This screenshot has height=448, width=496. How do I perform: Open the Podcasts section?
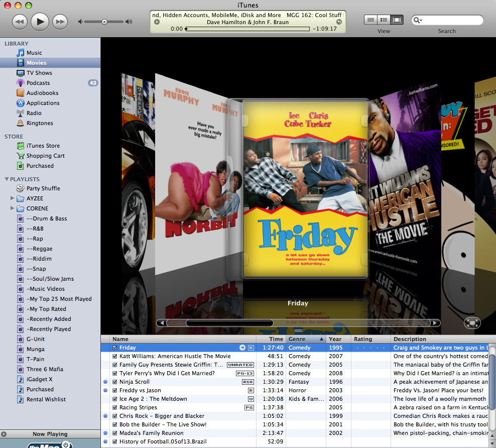point(38,83)
